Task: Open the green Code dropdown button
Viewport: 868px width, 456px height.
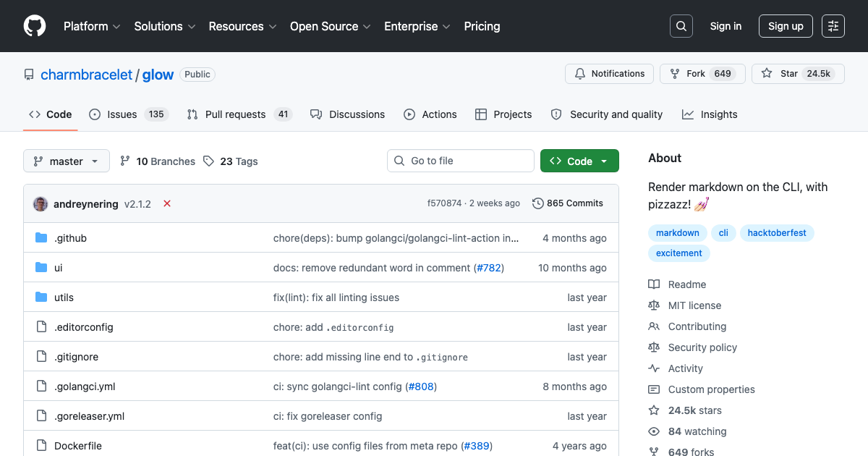Action: point(579,161)
